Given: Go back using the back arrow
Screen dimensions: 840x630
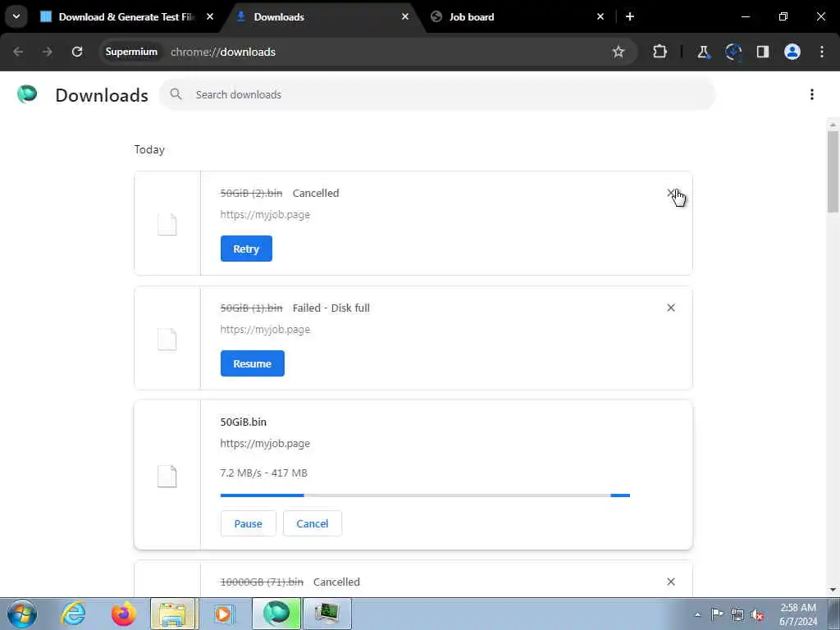Looking at the screenshot, I should pos(18,52).
